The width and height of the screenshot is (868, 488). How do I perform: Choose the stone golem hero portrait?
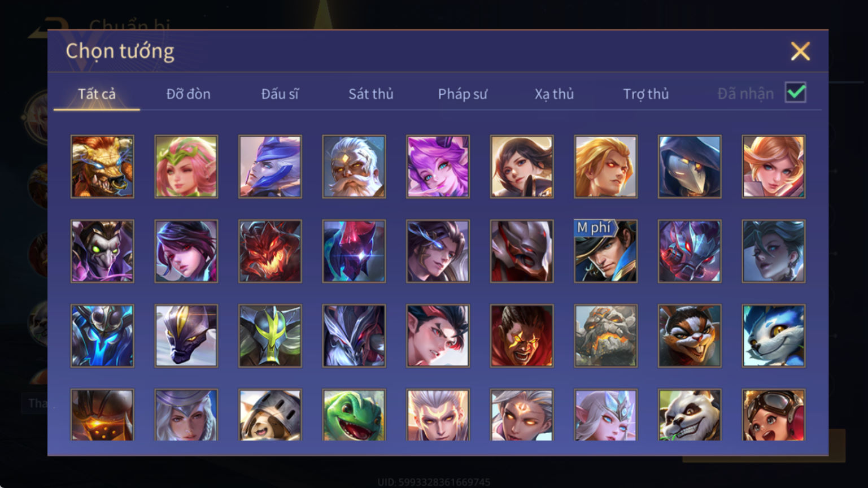(605, 336)
